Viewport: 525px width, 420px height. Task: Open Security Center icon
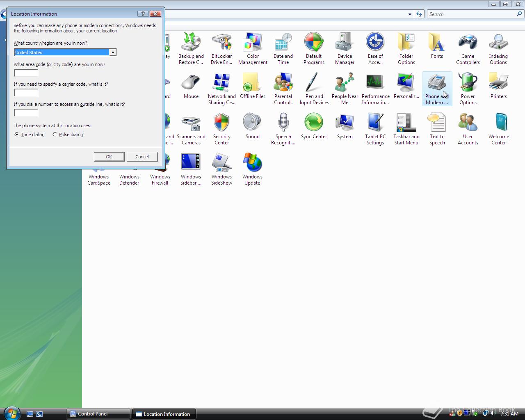tap(221, 129)
